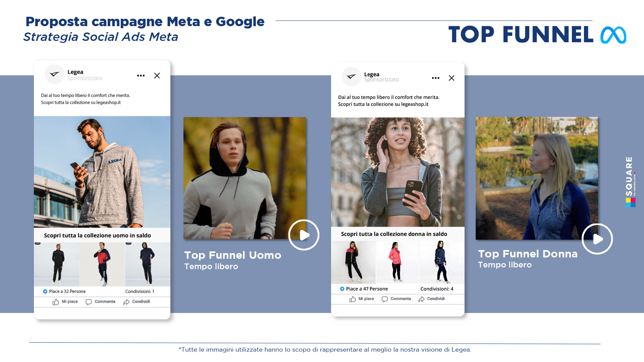This screenshot has height=362, width=644.
Task: Click the SQUARE agency logo
Action: (630, 182)
